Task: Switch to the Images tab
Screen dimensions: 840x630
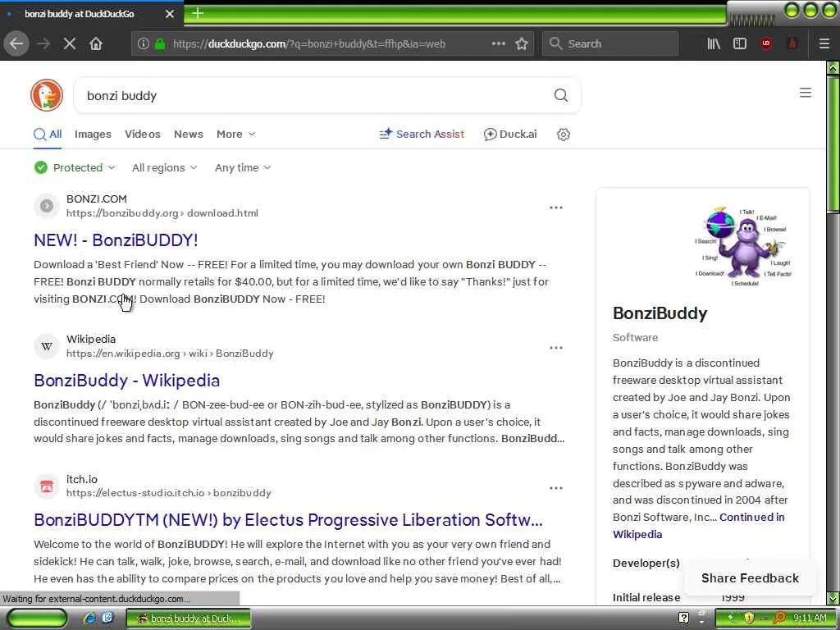Action: pos(93,134)
